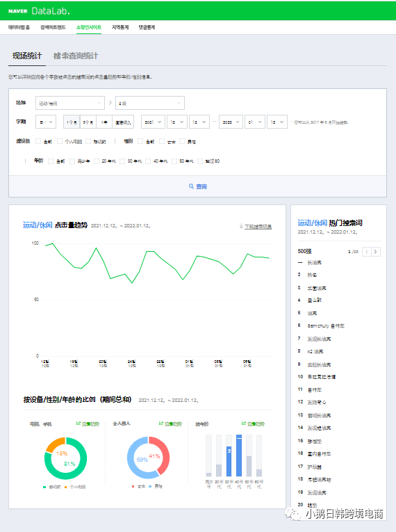This screenshot has height=532, width=396.
Task: Check the gender 全部 checkbox
Action: [140, 141]
